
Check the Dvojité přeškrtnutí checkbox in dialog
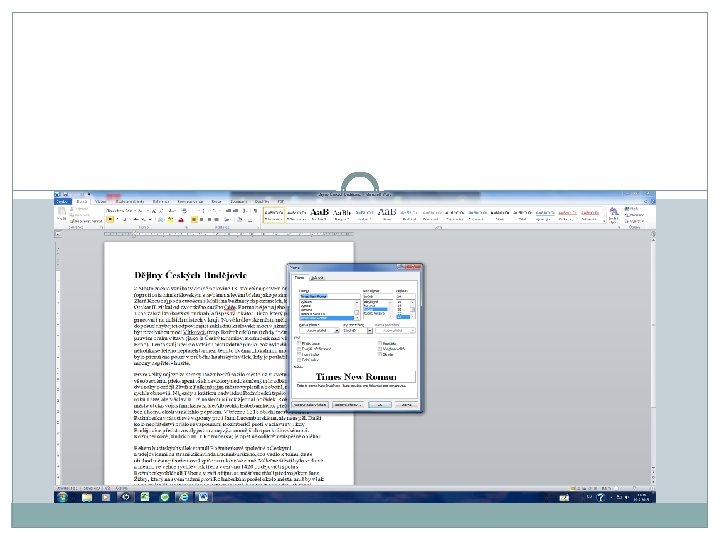pos(299,349)
